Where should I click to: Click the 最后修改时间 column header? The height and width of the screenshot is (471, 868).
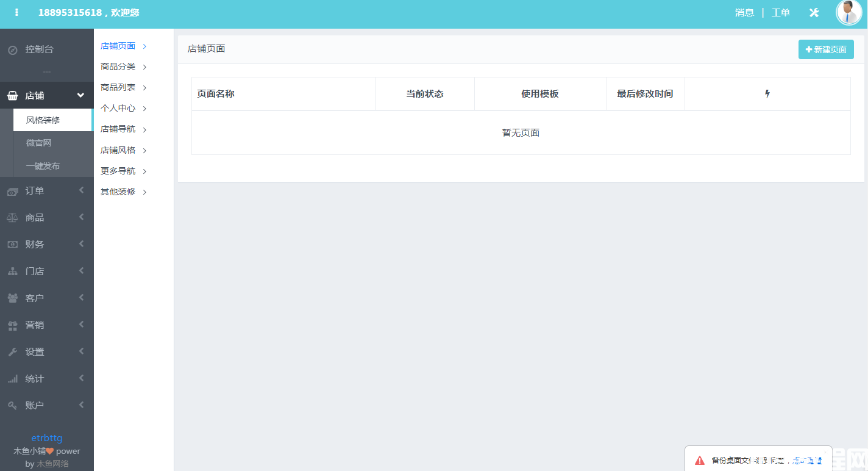pos(645,94)
